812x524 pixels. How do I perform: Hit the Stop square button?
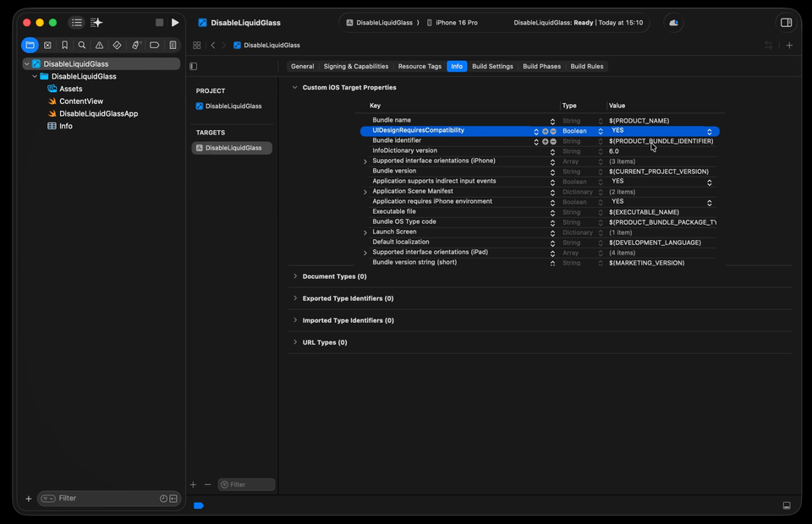point(160,22)
